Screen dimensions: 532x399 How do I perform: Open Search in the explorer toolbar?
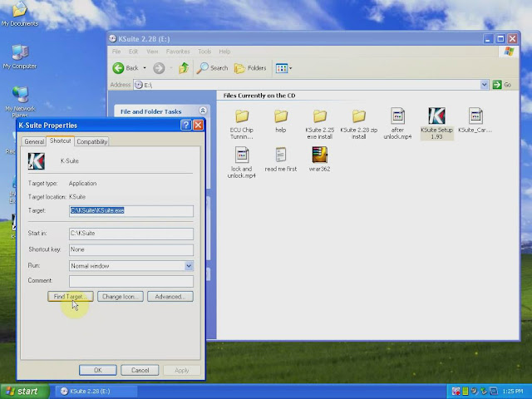pos(213,68)
